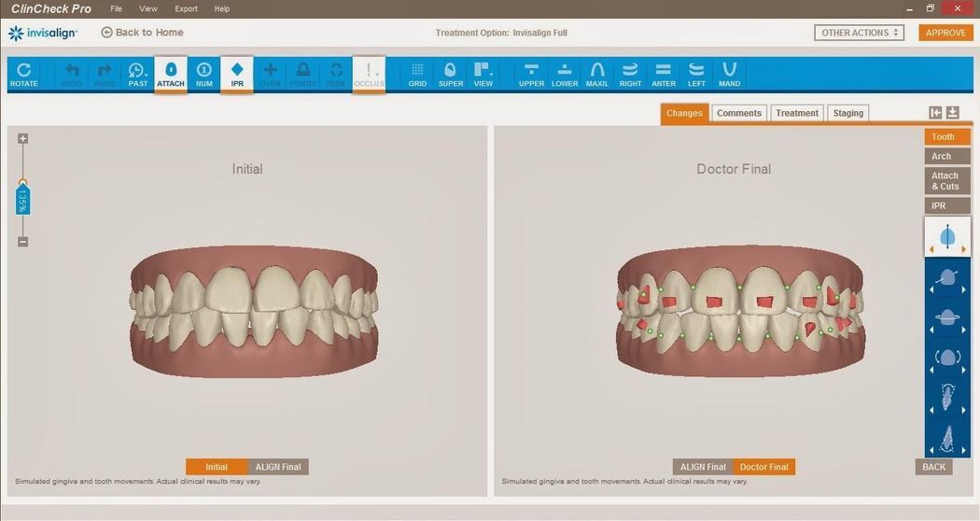Select the vertical extrusion/intrusion tooth control

(x=947, y=237)
